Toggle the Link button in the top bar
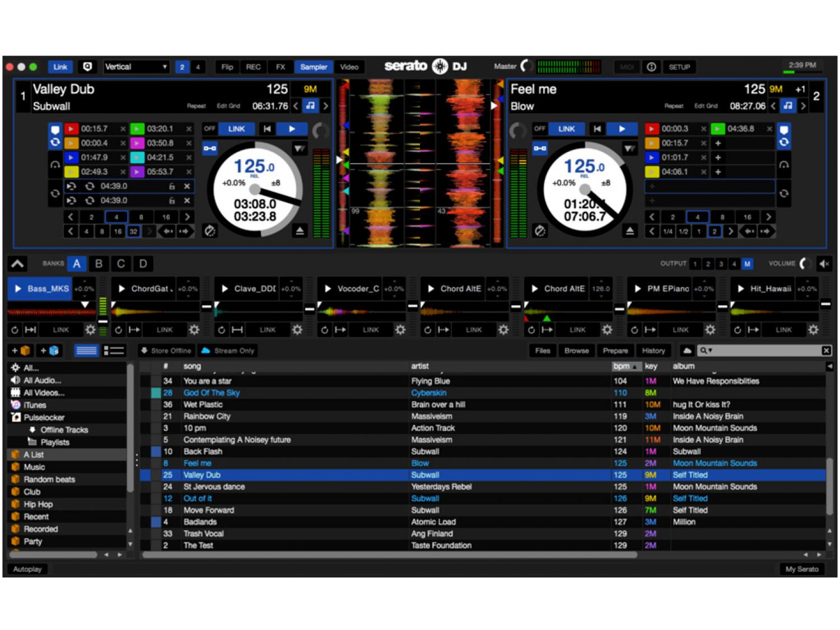Screen dimensions: 840x630 tap(60, 67)
